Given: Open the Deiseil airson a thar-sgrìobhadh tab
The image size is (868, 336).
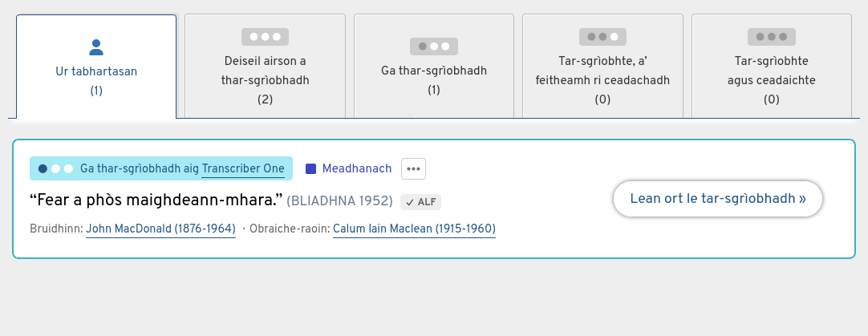Looking at the screenshot, I should 265,80.
